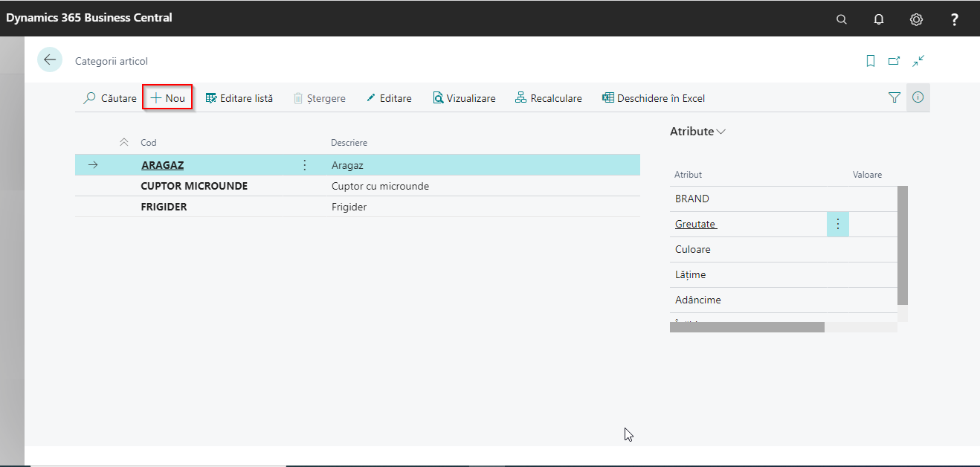The height and width of the screenshot is (467, 980).
Task: Toggle the FactBox information pane
Action: coord(918,97)
